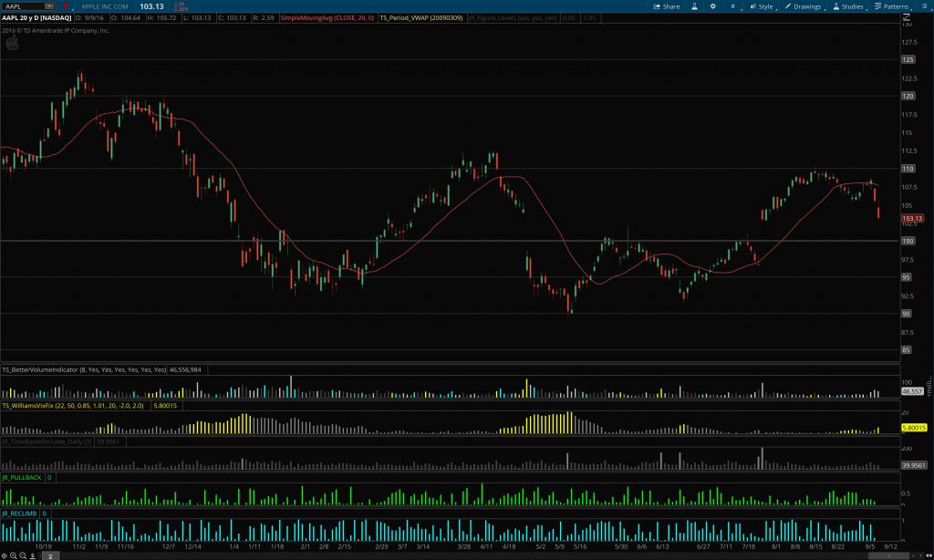The height and width of the screenshot is (560, 934).
Task: Click the collapse panel button at bottom
Action: 51,555
